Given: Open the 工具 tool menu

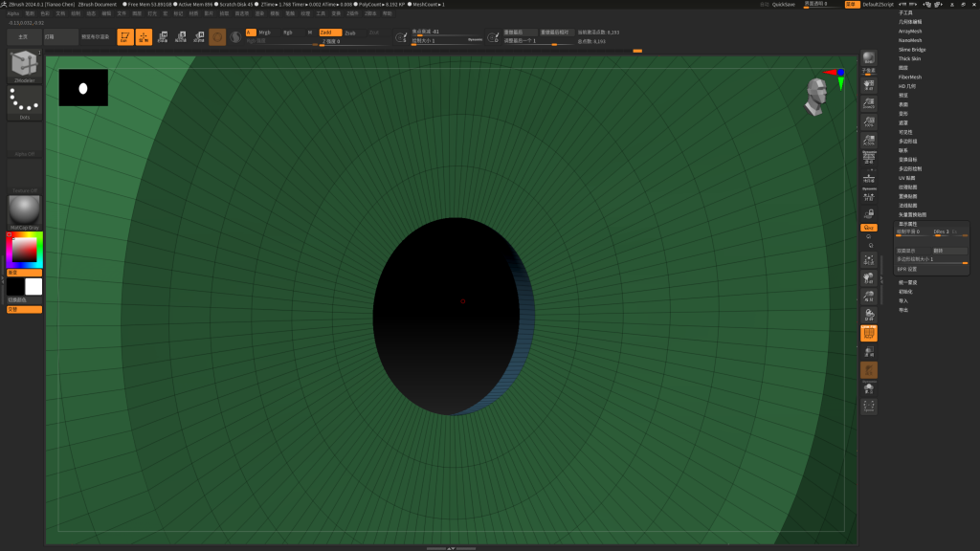Looking at the screenshot, I should pyautogui.click(x=321, y=13).
